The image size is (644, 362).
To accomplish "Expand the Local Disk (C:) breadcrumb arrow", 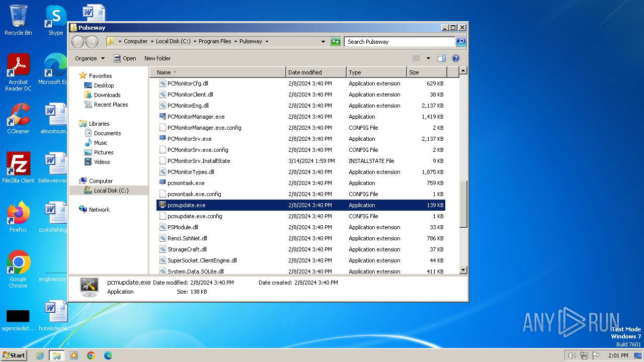I will pyautogui.click(x=195, y=42).
